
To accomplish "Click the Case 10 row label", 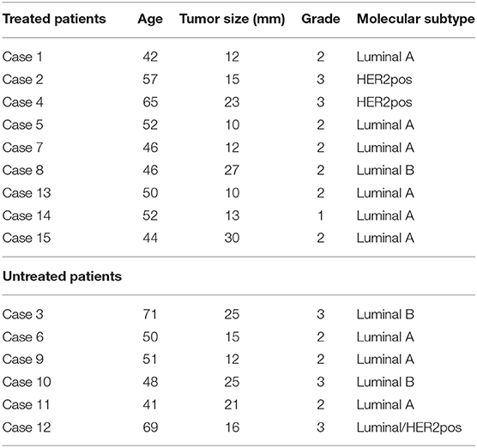I will coord(27,382).
